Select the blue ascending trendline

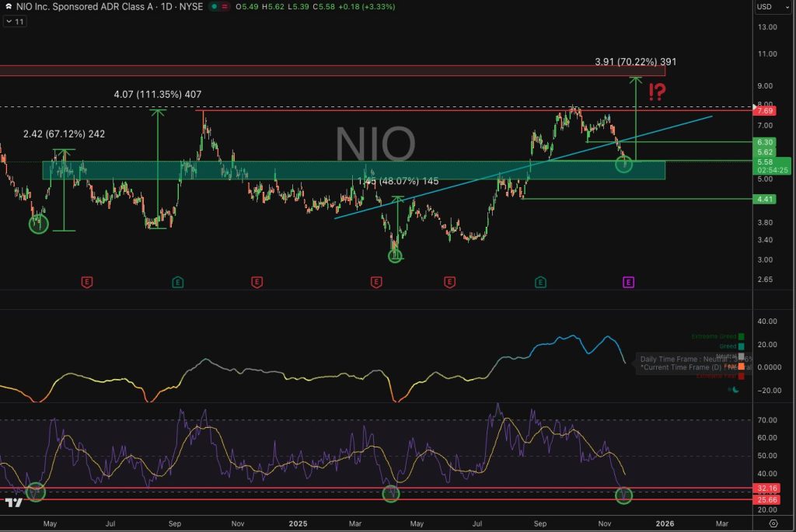click(x=466, y=169)
